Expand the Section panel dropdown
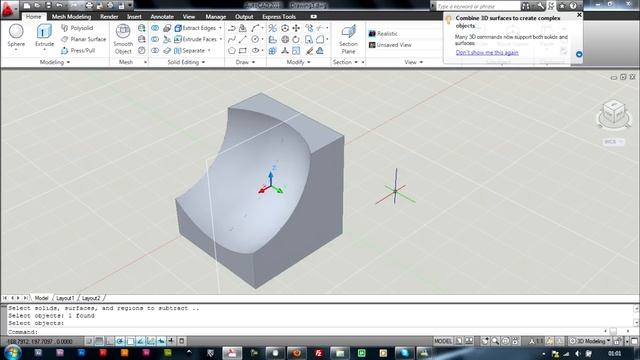This screenshot has height=360, width=640. coord(345,62)
